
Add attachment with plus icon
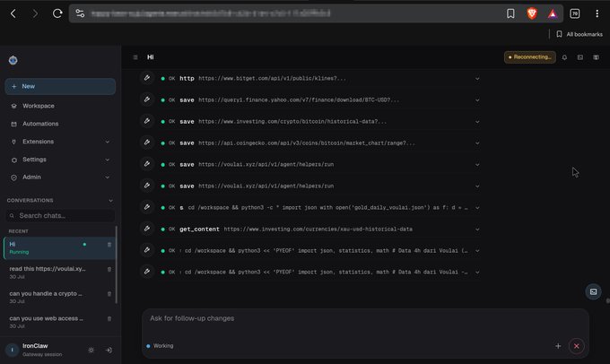558,346
